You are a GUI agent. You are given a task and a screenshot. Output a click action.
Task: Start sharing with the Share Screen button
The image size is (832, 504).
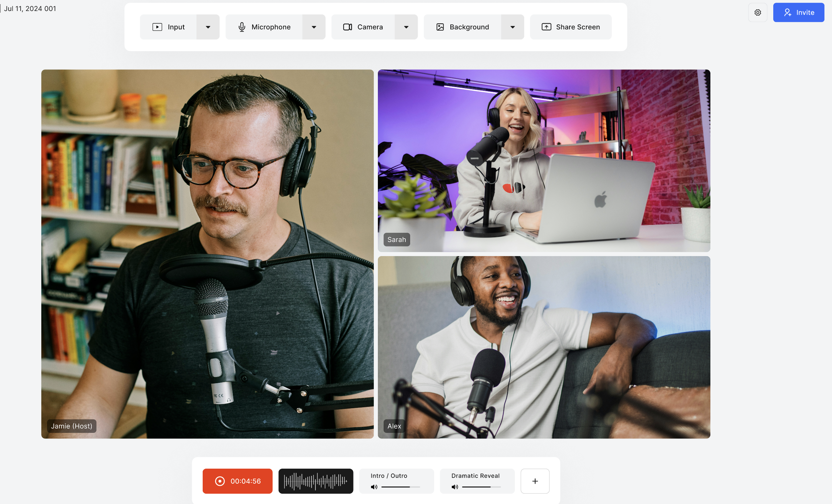571,27
